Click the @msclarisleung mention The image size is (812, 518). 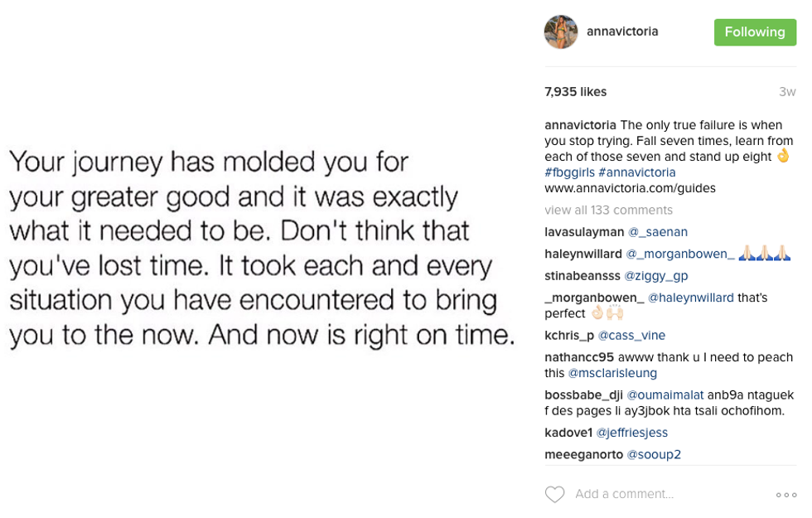tap(612, 373)
